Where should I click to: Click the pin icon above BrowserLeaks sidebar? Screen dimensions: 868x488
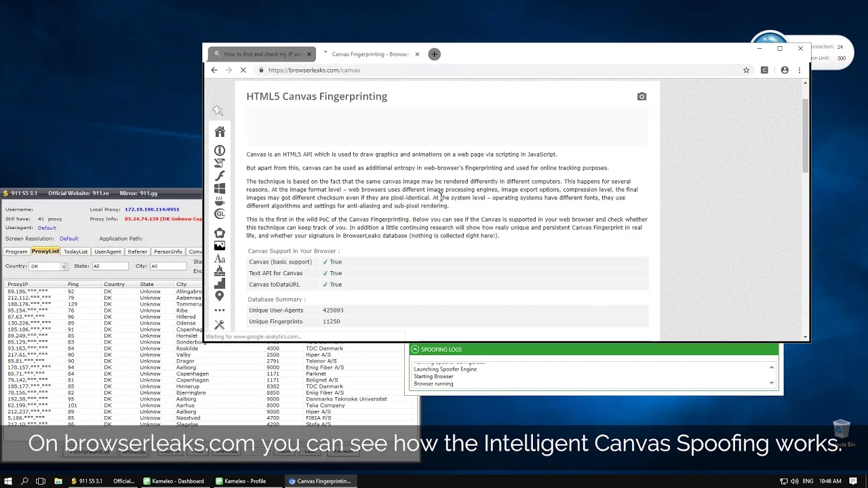tap(218, 110)
